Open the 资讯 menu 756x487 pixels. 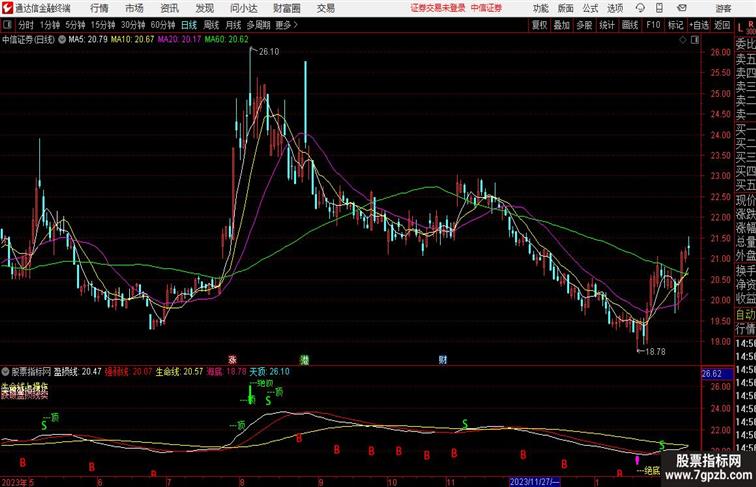169,8
